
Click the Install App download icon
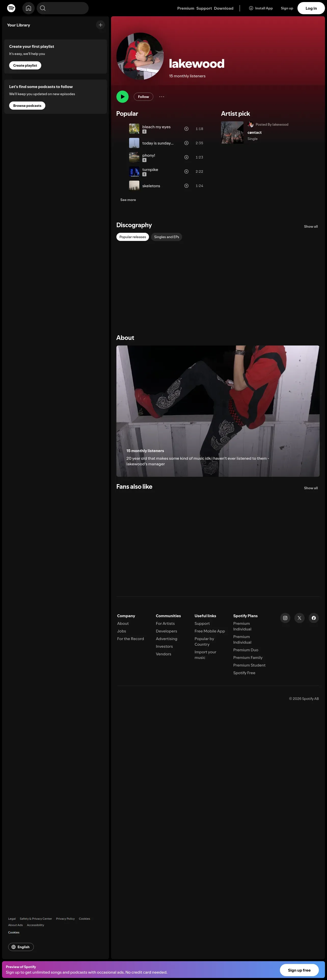(x=251, y=8)
